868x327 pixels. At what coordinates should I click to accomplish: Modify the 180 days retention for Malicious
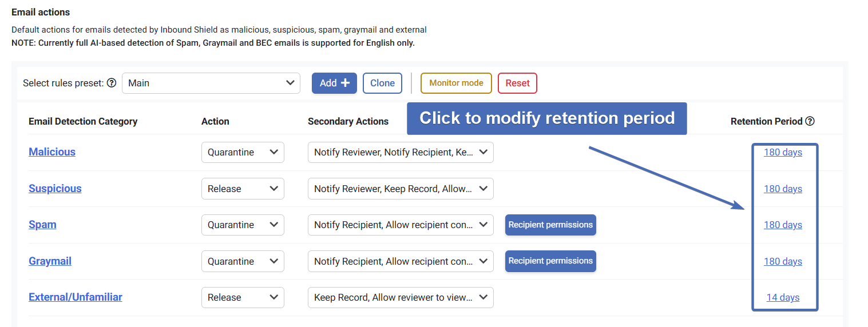[783, 152]
